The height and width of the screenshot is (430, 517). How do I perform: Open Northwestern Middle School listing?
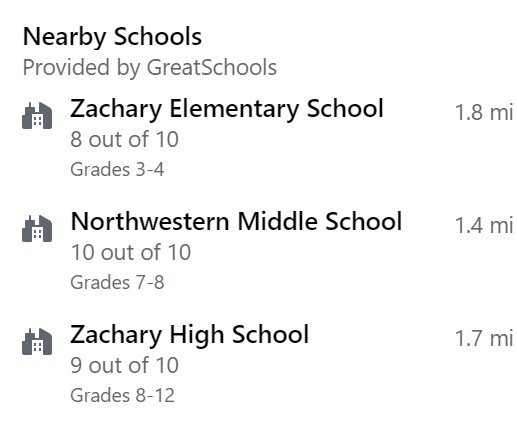pyautogui.click(x=236, y=221)
